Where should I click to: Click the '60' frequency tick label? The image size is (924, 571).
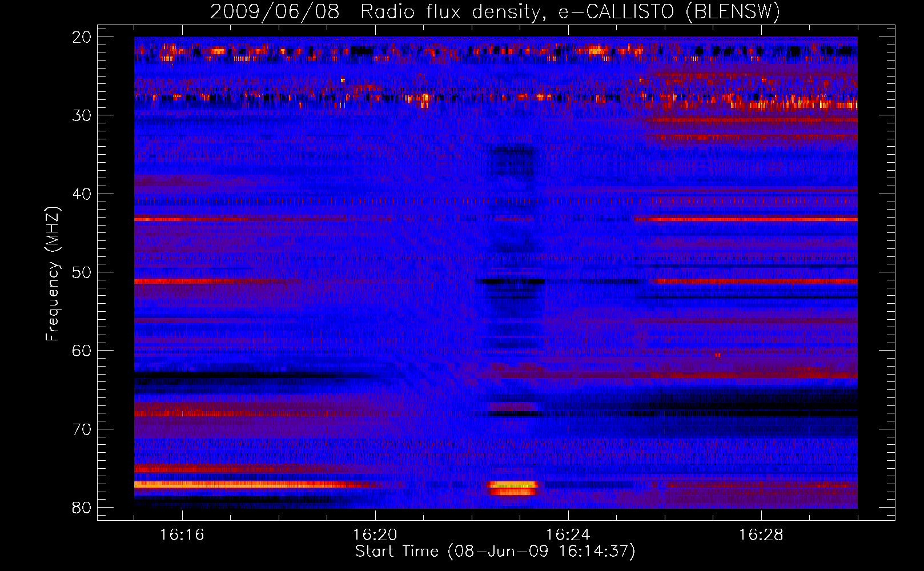[x=82, y=351]
